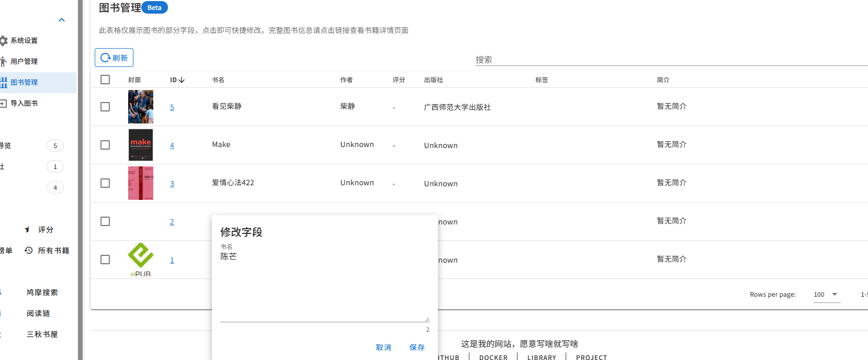
Task: Check the row checkbox for 看见柴静
Action: [105, 107]
